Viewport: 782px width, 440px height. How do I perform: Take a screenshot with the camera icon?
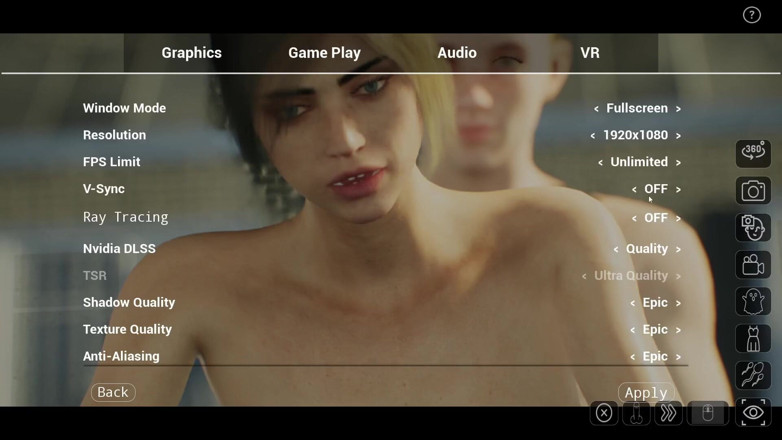pyautogui.click(x=753, y=191)
